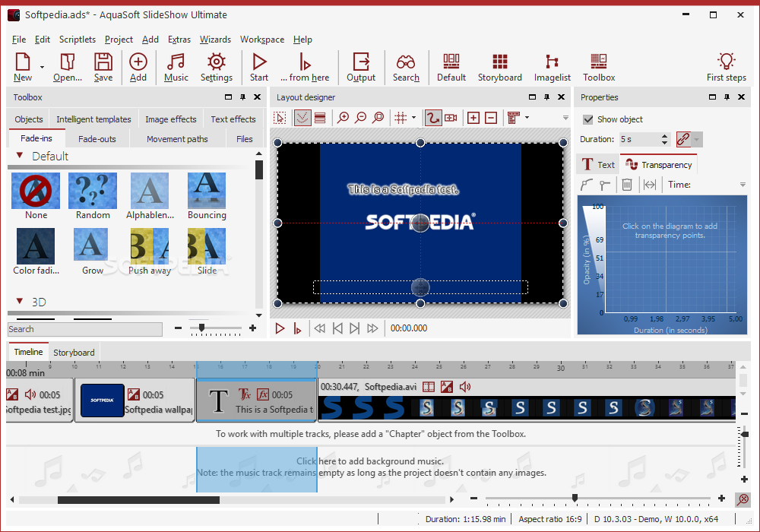Click the Text tab in Properties
The height and width of the screenshot is (532, 760).
point(598,165)
